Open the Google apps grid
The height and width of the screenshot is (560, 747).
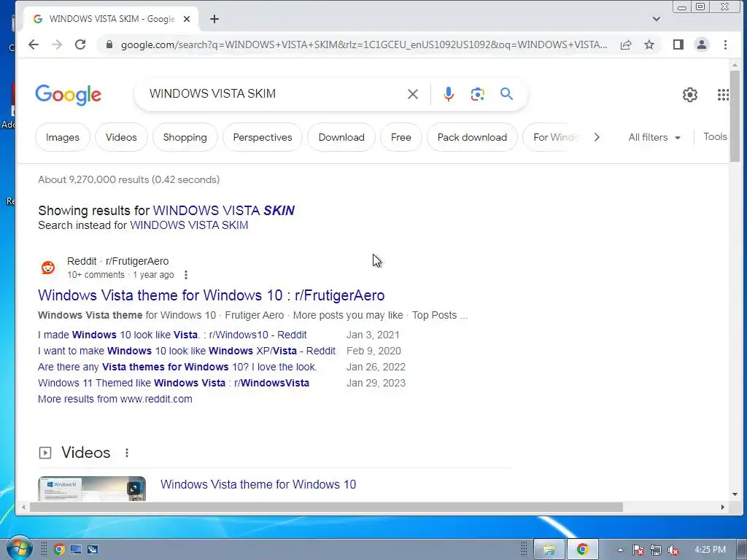click(723, 95)
